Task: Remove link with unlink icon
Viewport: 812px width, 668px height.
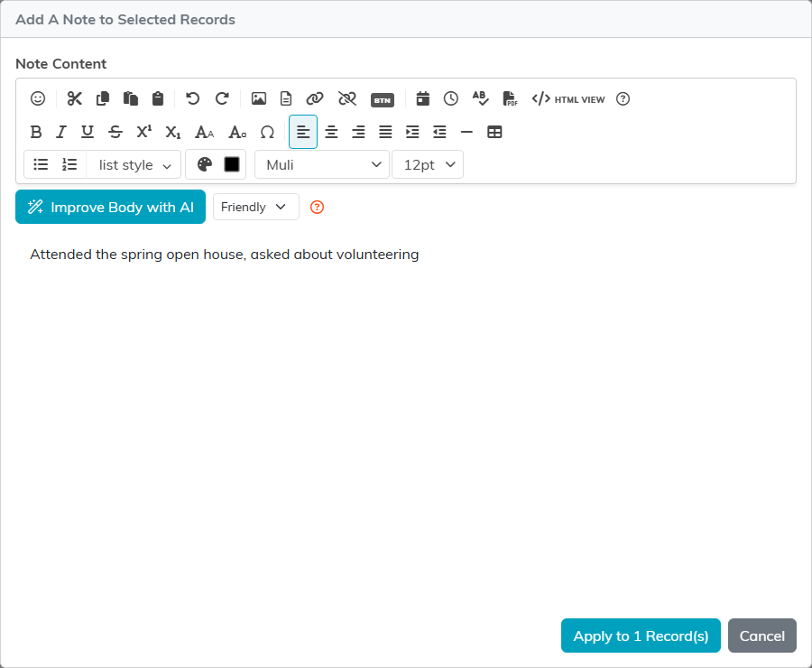Action: point(347,98)
